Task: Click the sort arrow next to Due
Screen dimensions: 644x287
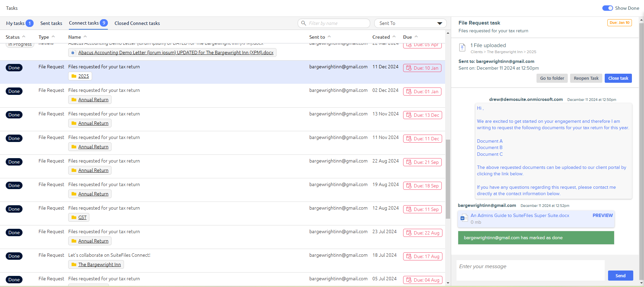Action: 416,37
